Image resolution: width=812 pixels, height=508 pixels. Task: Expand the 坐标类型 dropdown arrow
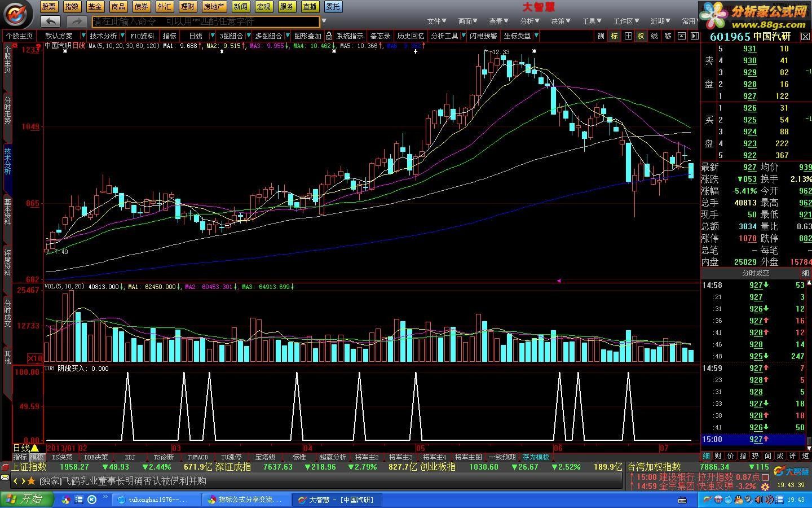pyautogui.click(x=536, y=36)
